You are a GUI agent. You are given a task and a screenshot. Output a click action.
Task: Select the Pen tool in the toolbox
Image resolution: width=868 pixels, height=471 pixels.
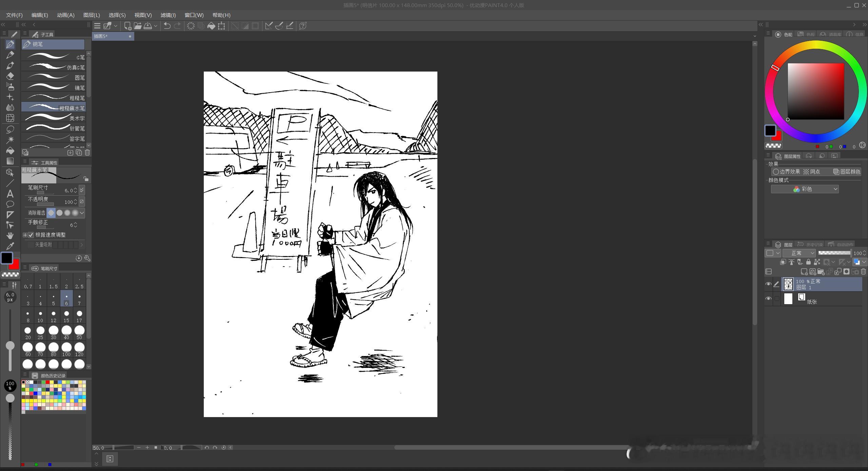pyautogui.click(x=10, y=44)
